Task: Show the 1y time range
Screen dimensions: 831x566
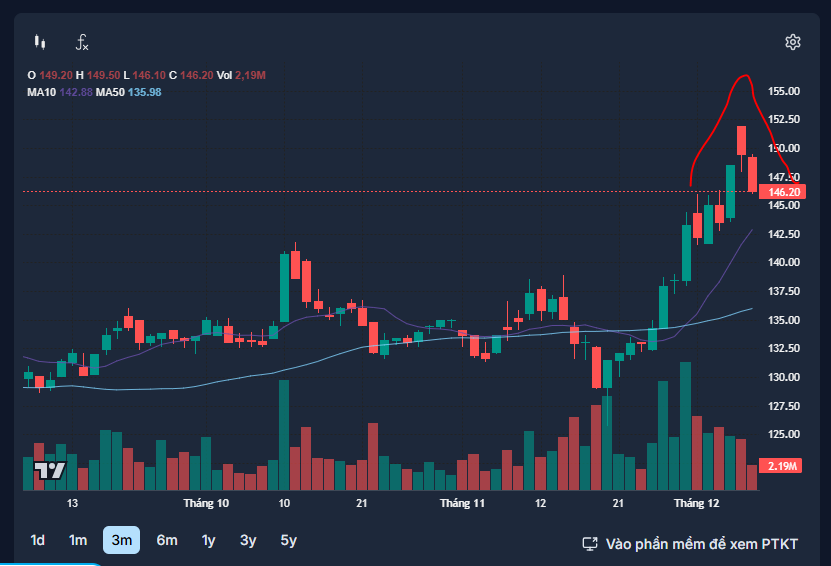Action: point(208,540)
